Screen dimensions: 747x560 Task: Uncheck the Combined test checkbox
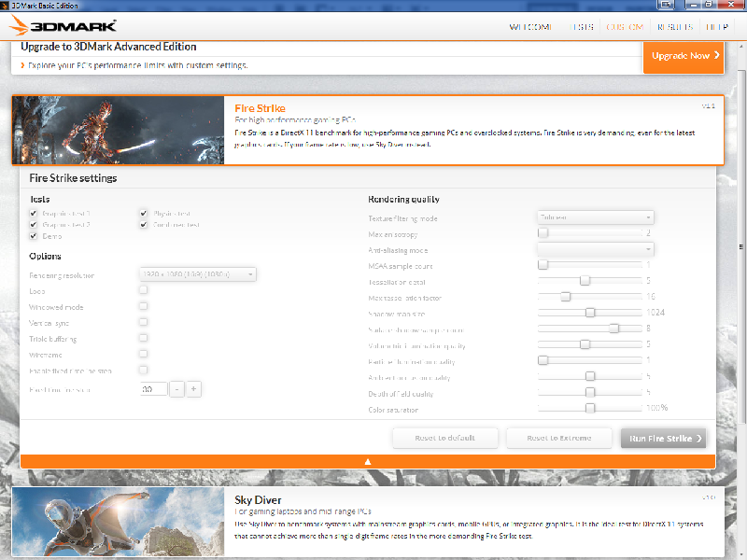144,225
